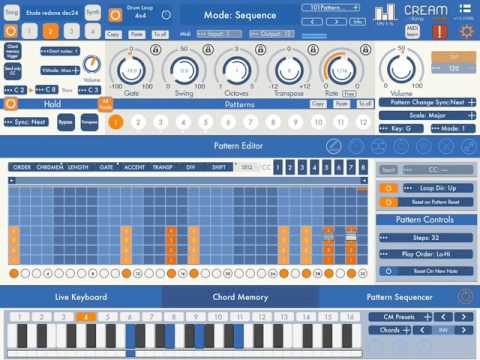Select pattern circle 5
Screen dimensions: 480x360
click(206, 122)
